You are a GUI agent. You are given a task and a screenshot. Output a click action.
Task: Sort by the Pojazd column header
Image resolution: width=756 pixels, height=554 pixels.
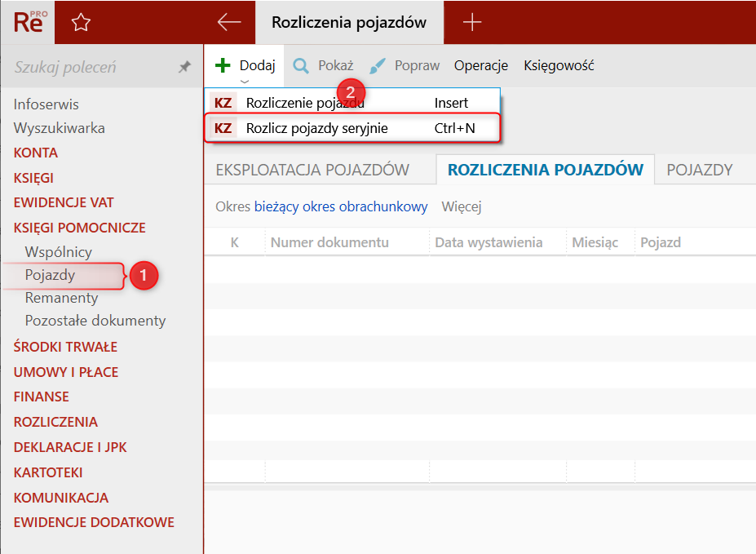(x=661, y=242)
